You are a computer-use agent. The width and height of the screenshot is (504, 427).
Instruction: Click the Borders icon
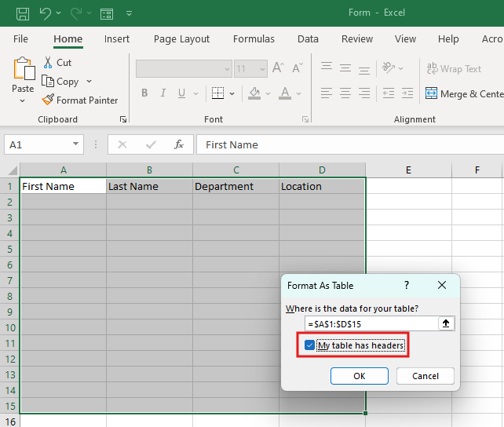click(x=217, y=93)
